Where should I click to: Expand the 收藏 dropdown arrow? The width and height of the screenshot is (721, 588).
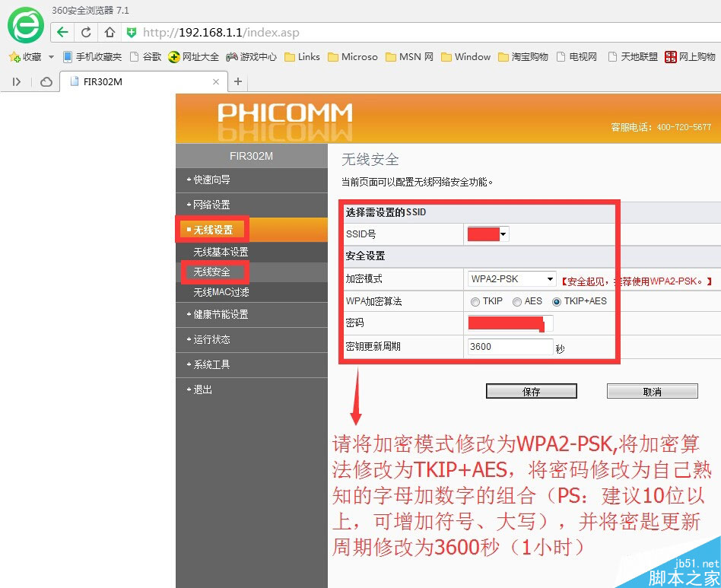[x=51, y=57]
